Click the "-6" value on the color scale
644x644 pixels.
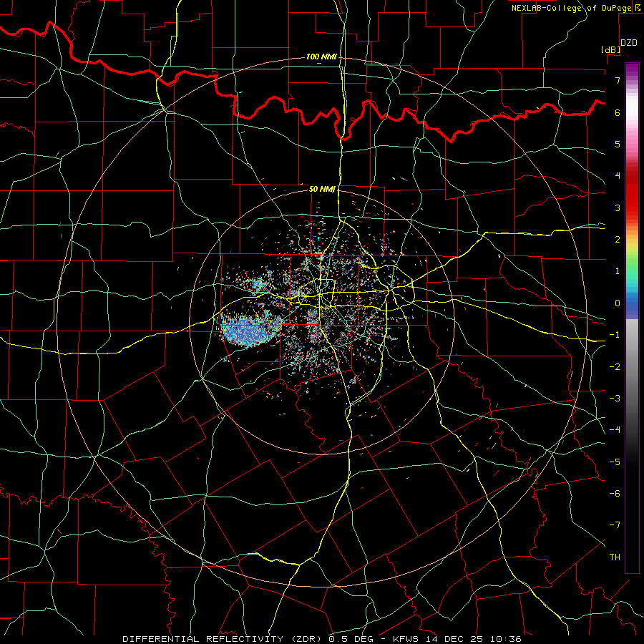615,494
